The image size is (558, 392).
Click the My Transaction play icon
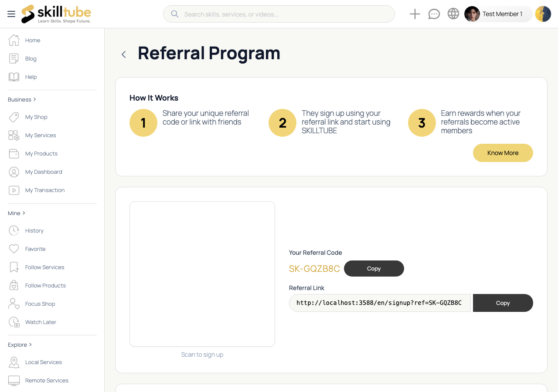pos(14,190)
